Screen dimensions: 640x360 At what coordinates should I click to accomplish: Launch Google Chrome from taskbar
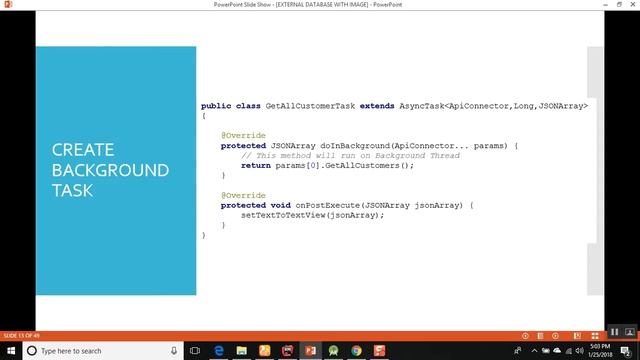[x=356, y=351]
